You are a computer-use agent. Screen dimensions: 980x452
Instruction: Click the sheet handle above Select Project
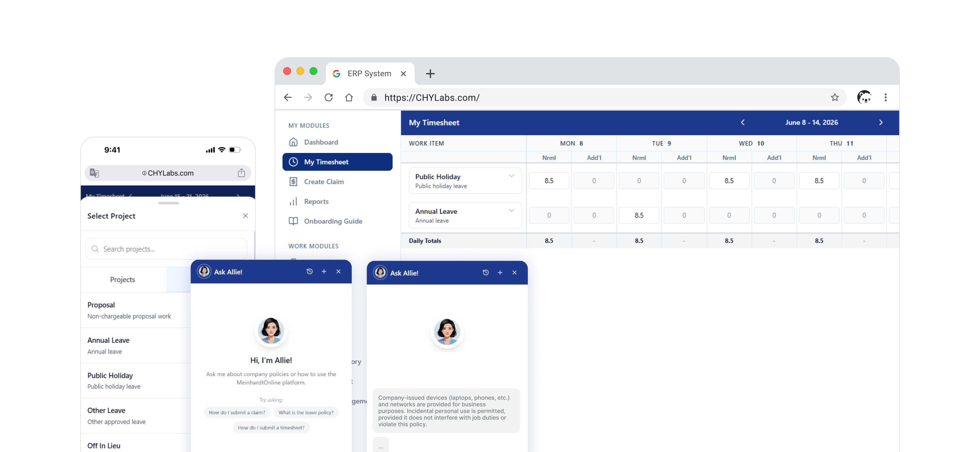[x=168, y=203]
